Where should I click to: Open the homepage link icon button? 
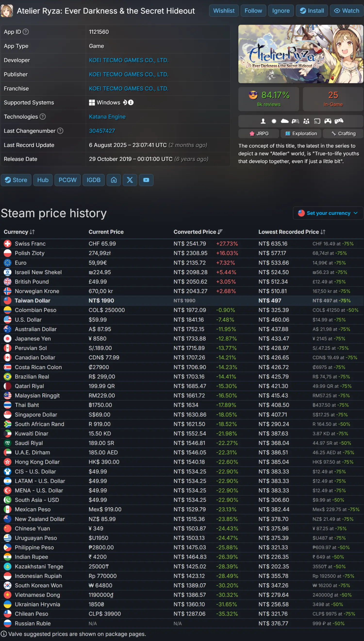point(114,180)
